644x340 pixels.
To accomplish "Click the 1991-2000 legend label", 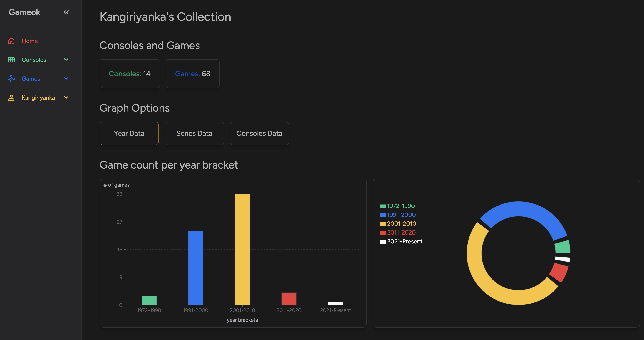I will [401, 215].
